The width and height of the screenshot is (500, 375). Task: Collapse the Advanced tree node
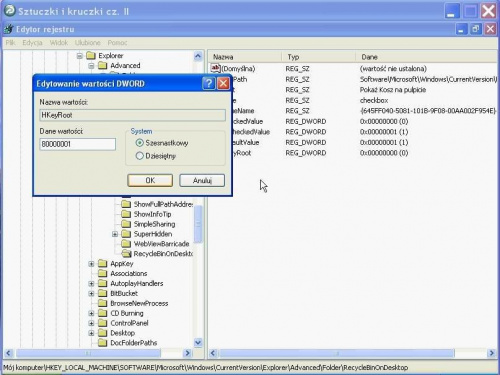coord(91,66)
